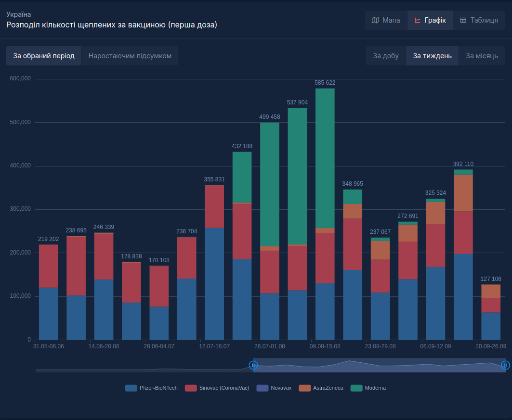Switch to Наростаючим підсумком view
Image resolution: width=512 pixels, height=420 pixels.
click(130, 56)
